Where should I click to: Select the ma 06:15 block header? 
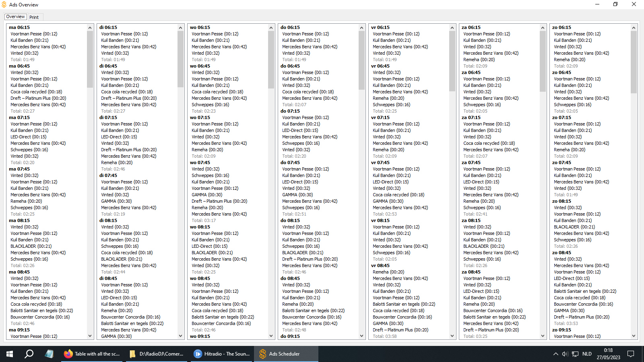click(19, 27)
